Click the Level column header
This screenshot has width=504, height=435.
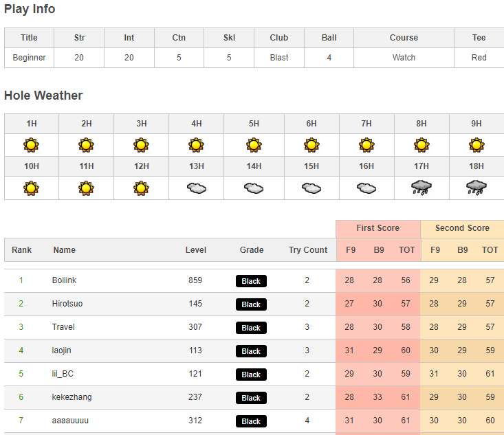(196, 250)
